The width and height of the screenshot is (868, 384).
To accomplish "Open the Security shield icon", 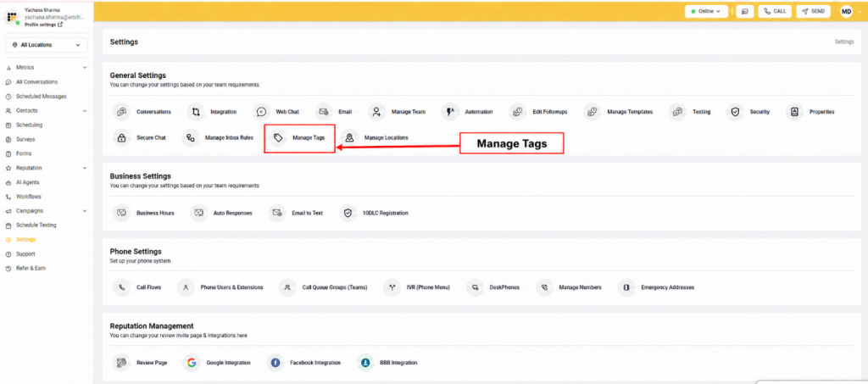I will pyautogui.click(x=735, y=112).
